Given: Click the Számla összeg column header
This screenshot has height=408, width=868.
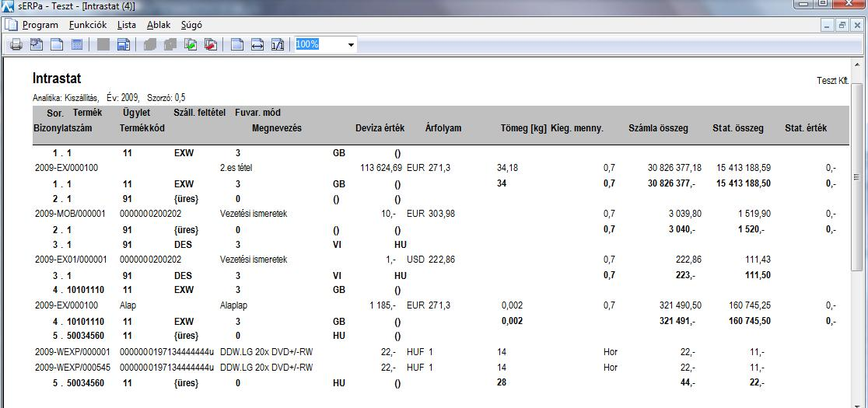Looking at the screenshot, I should [x=658, y=128].
